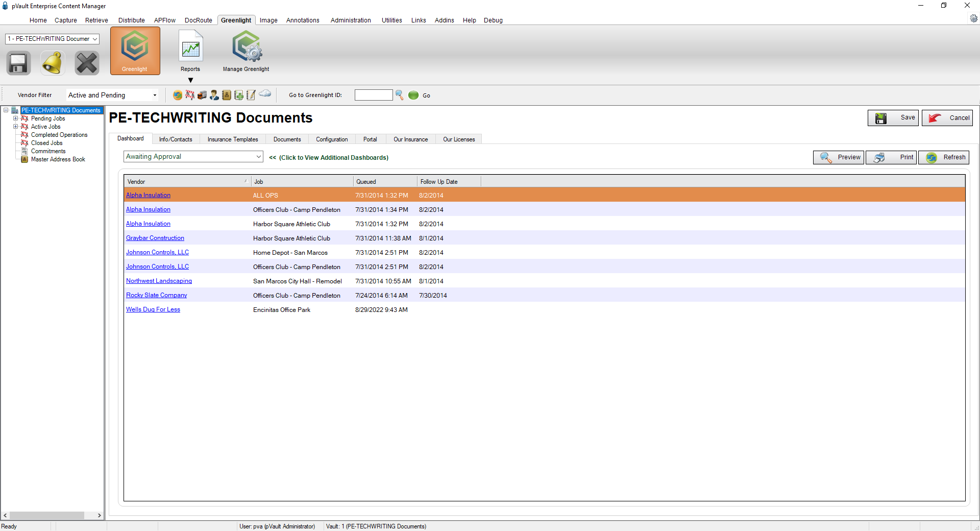Collapse the PE-TECHWRITING Documents tree root
The width and height of the screenshot is (980, 531).
pos(6,110)
